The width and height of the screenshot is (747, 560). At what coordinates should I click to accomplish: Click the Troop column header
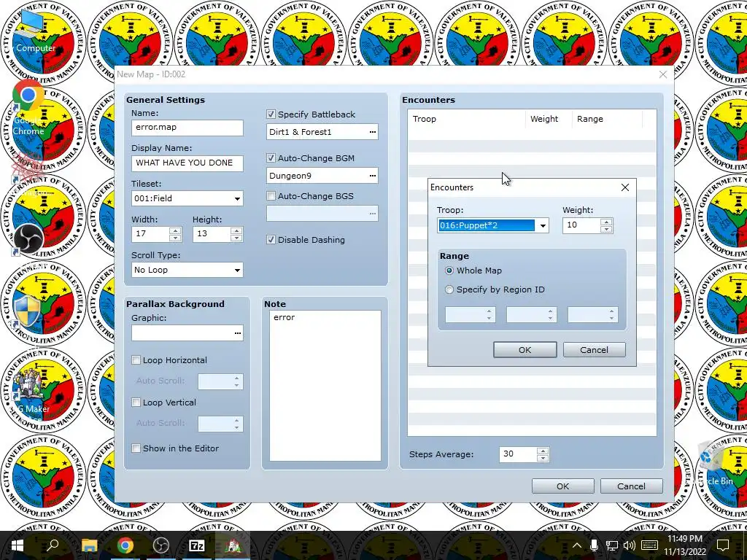tap(466, 119)
